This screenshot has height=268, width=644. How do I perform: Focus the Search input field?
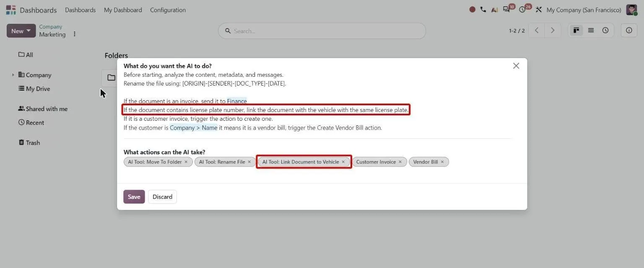[322, 31]
